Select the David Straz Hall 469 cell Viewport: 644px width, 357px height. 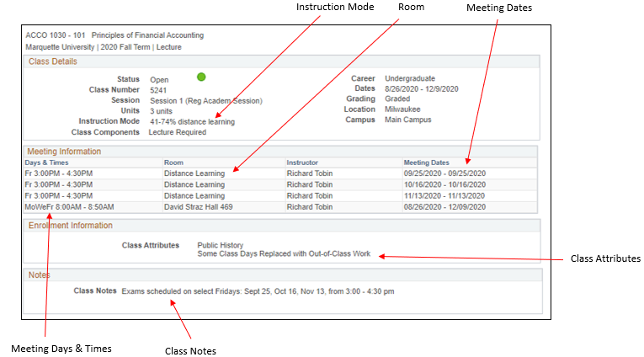[x=198, y=206]
